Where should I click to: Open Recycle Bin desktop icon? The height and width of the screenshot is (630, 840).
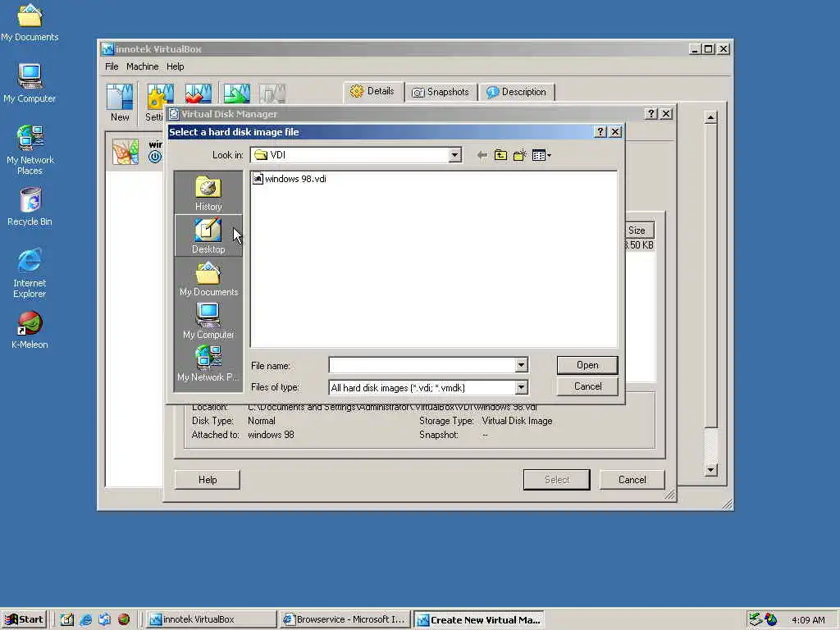click(30, 208)
